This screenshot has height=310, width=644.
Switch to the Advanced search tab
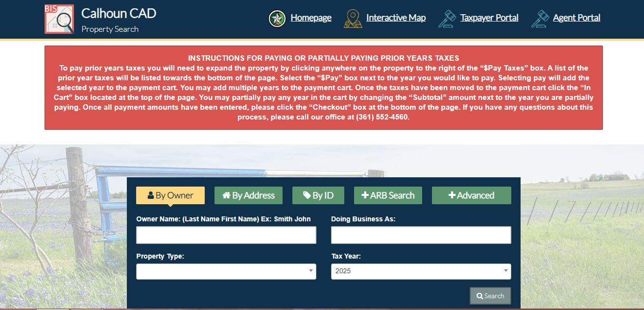pos(471,195)
